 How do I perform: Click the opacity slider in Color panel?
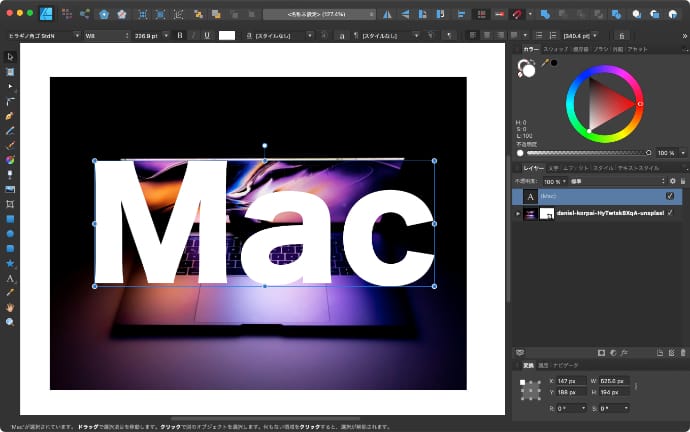(587, 153)
